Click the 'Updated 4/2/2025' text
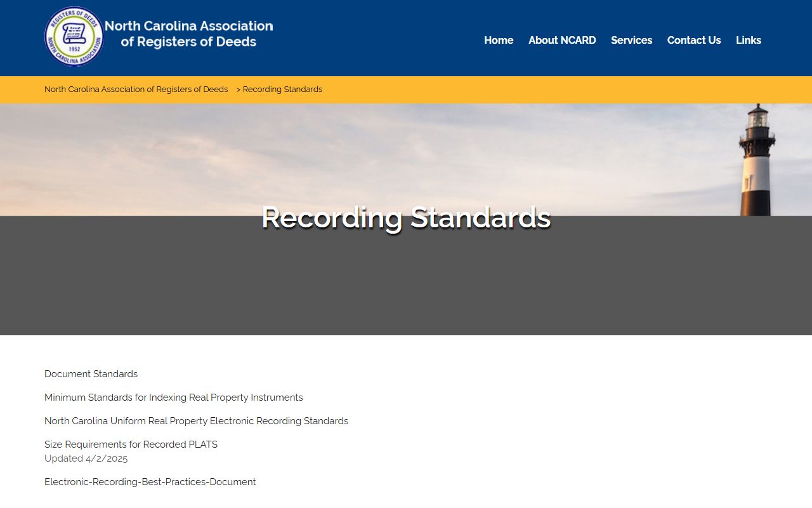The image size is (812, 508). point(86,458)
